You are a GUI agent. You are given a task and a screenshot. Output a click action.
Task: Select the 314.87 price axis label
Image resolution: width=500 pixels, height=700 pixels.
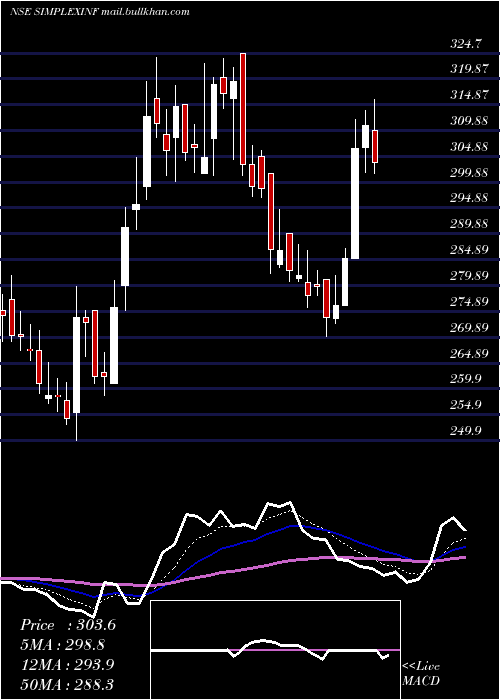[469, 95]
